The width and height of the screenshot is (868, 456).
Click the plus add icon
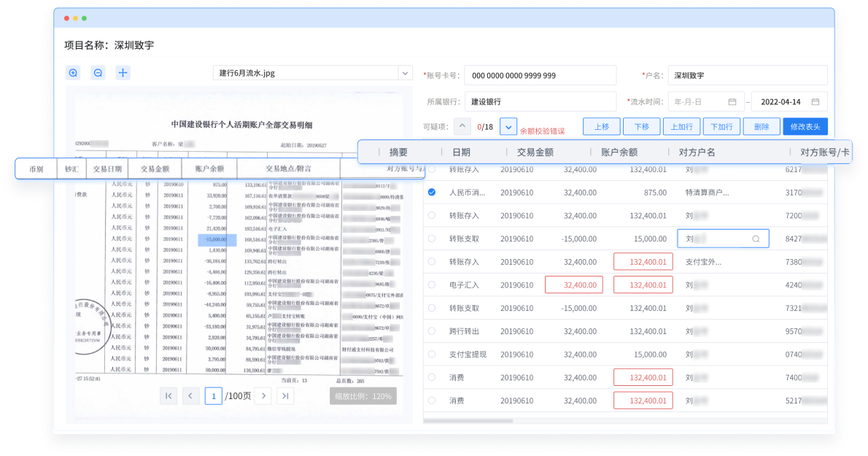click(123, 72)
